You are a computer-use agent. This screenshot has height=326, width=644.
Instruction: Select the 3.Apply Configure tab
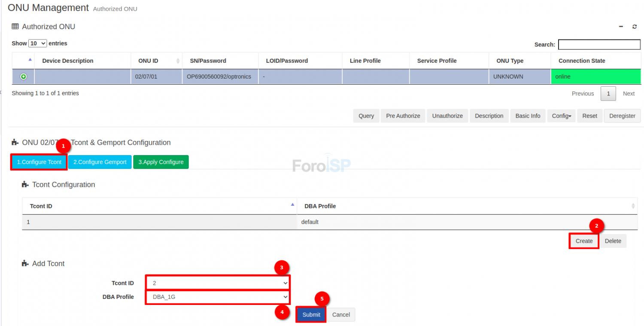pyautogui.click(x=161, y=162)
